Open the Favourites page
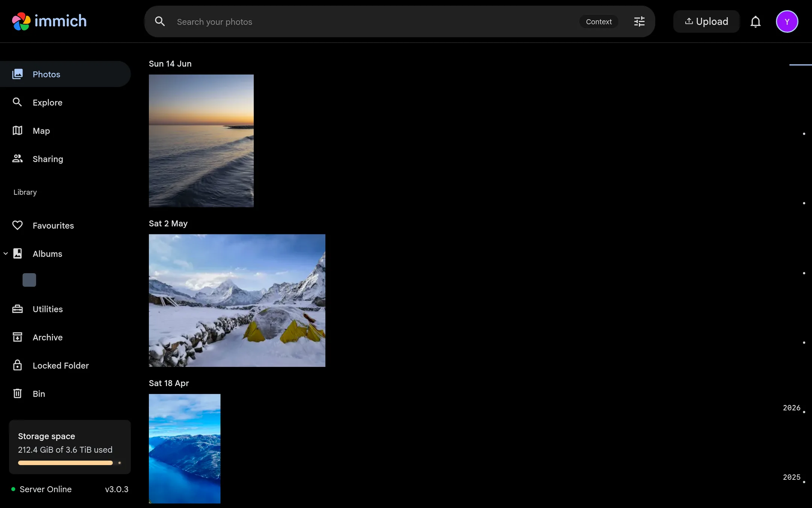Image resolution: width=812 pixels, height=508 pixels. click(x=65, y=225)
